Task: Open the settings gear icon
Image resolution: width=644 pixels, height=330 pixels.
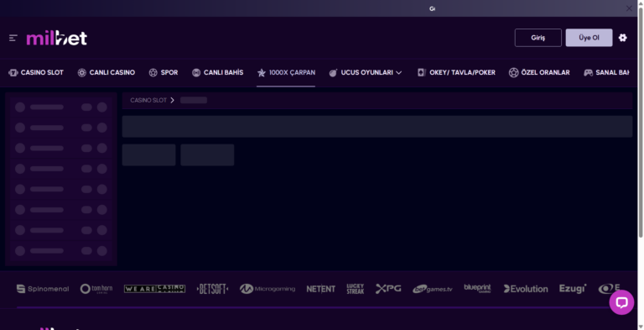Action: click(x=623, y=38)
